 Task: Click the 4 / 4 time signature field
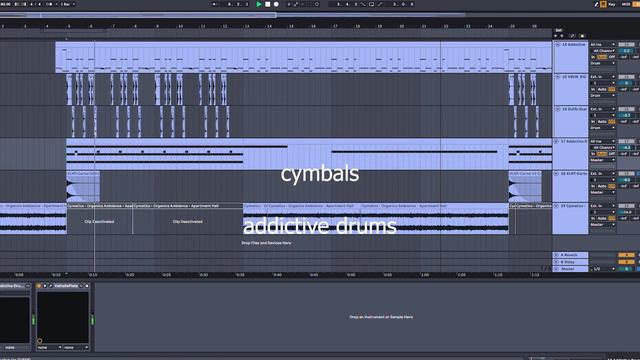(x=35, y=4)
